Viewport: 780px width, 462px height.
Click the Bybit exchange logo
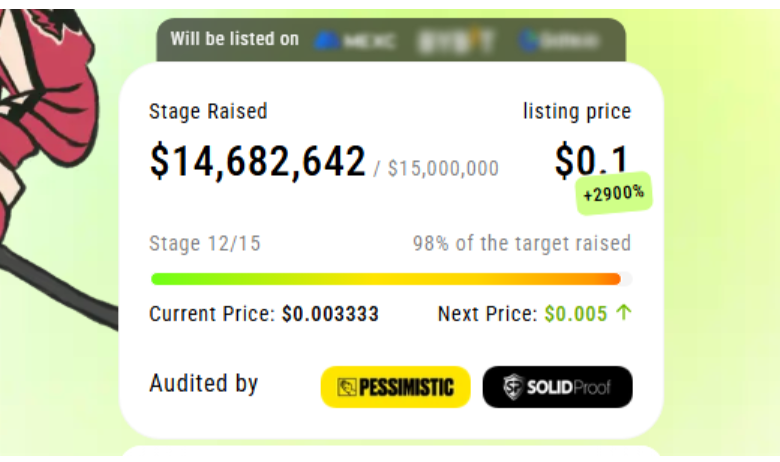tap(456, 41)
